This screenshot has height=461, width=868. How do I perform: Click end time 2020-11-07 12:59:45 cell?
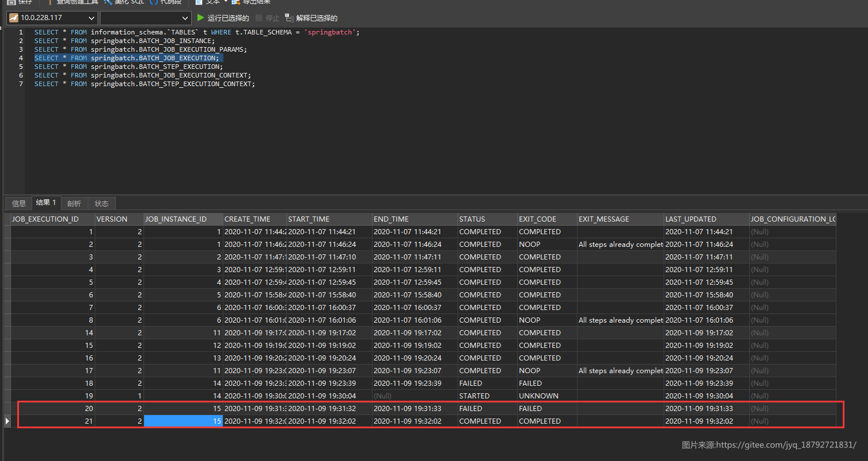415,282
